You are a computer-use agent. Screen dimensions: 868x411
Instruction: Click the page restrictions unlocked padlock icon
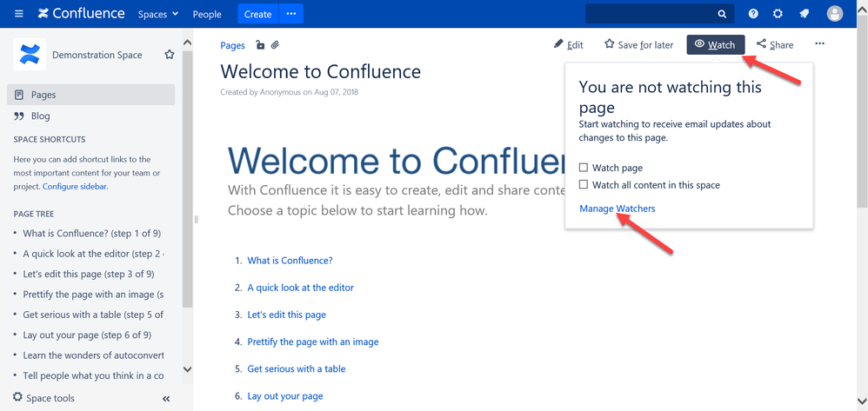(x=260, y=45)
